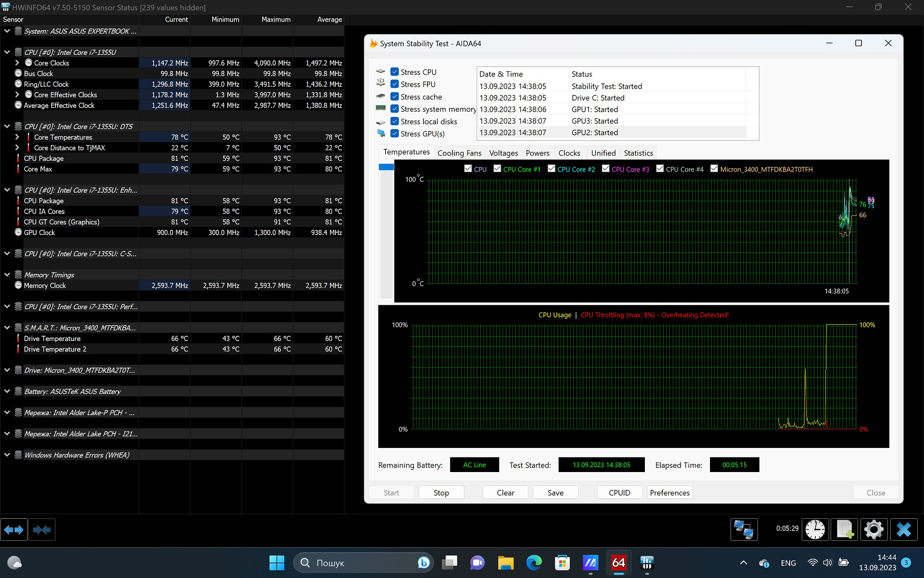
Task: Click HWiNFO log file add icon
Action: click(x=845, y=530)
